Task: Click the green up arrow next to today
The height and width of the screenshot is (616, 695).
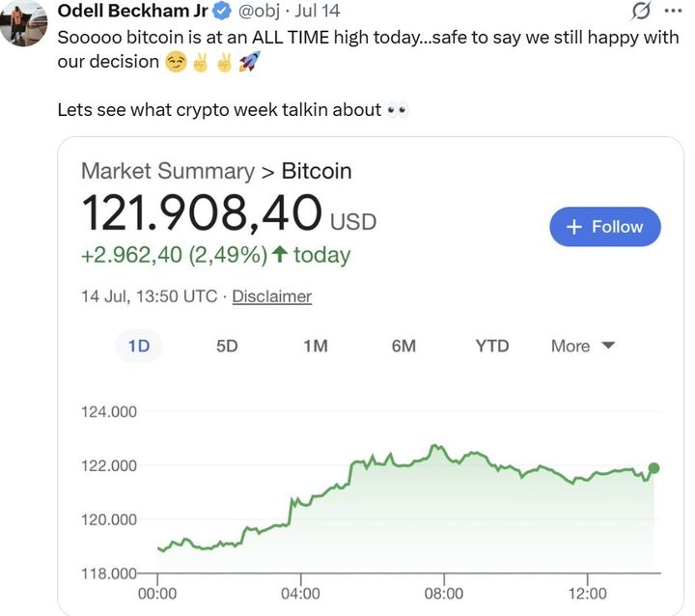Action: (x=280, y=255)
